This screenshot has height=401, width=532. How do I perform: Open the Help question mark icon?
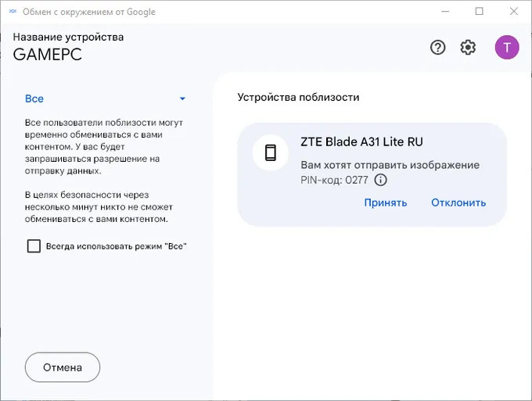[438, 48]
